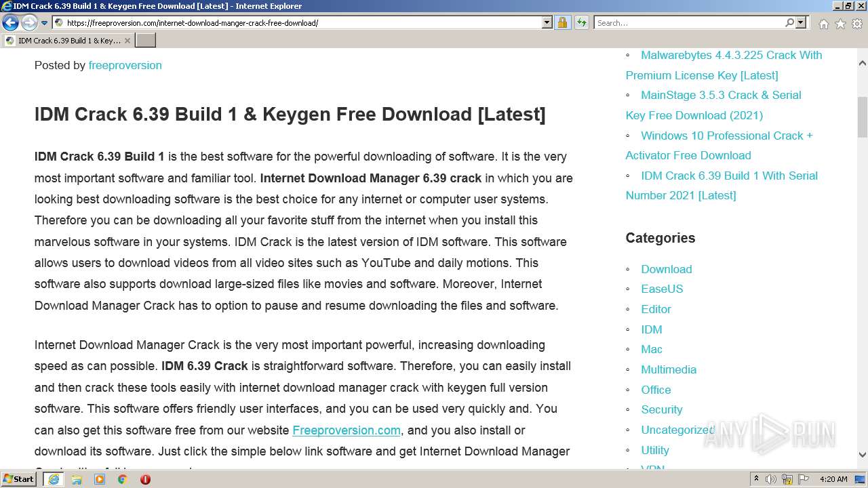Open the Uncategorized category
This screenshot has width=868, height=488.
677,430
